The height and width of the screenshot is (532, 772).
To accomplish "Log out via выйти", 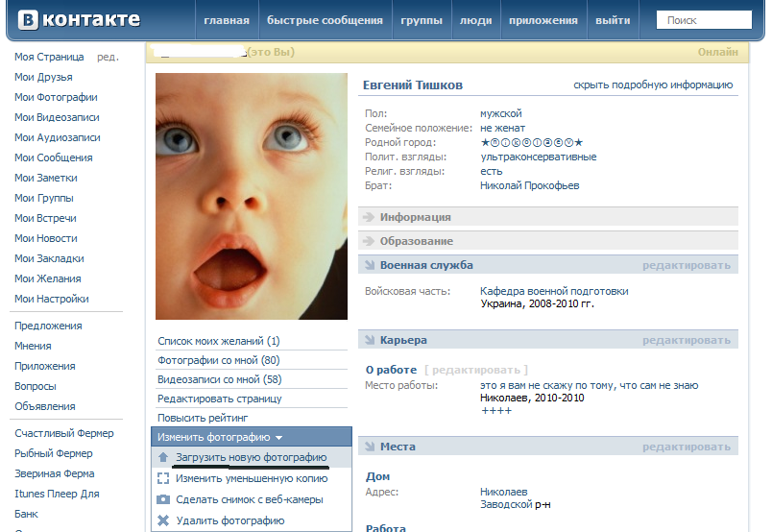I will [x=613, y=20].
